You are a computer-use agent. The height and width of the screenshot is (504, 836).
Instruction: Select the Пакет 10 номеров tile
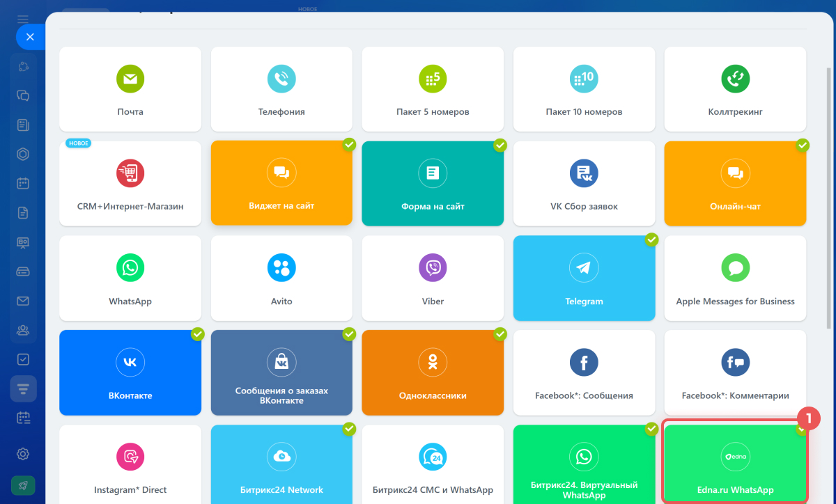584,89
